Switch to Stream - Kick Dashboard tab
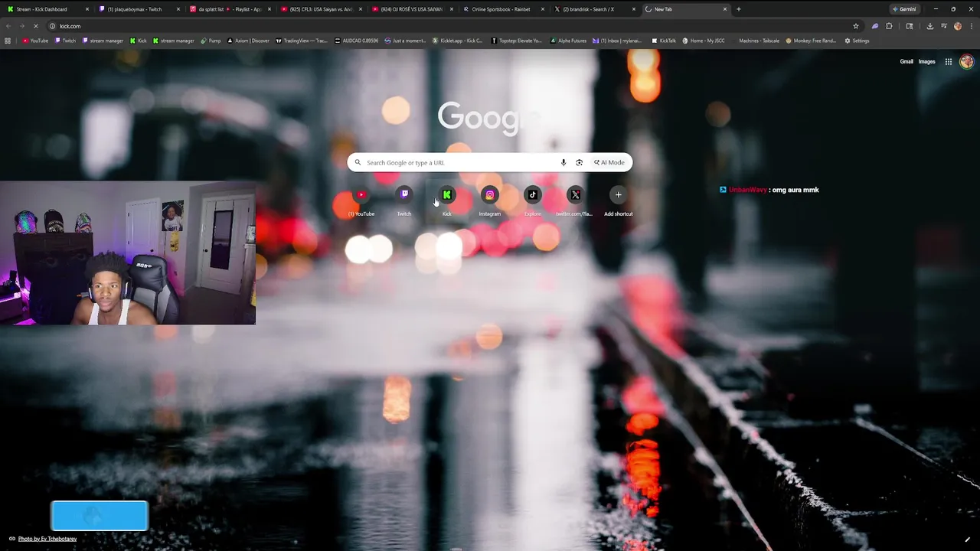980x551 pixels. point(47,9)
